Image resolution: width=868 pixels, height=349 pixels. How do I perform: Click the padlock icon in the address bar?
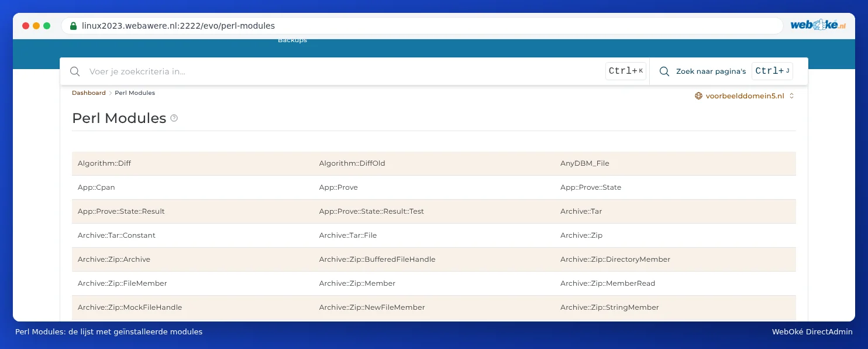(73, 26)
